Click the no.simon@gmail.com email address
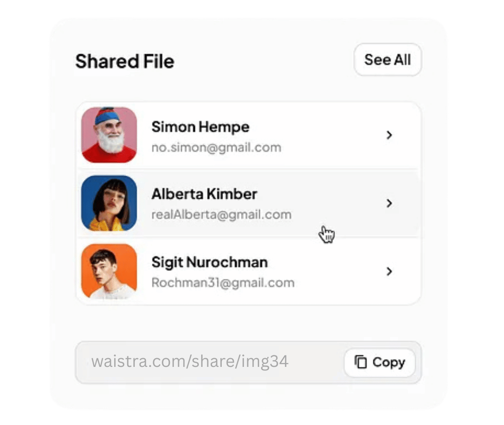 216,147
